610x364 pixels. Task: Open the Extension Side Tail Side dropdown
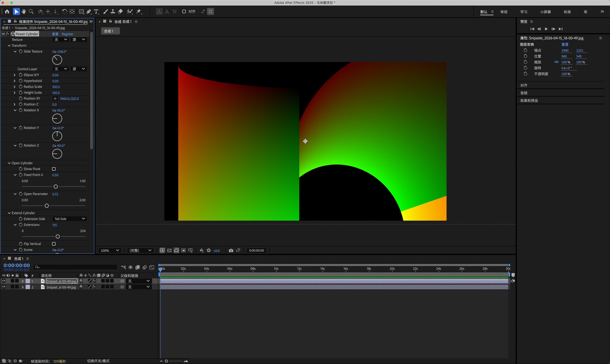pos(70,219)
